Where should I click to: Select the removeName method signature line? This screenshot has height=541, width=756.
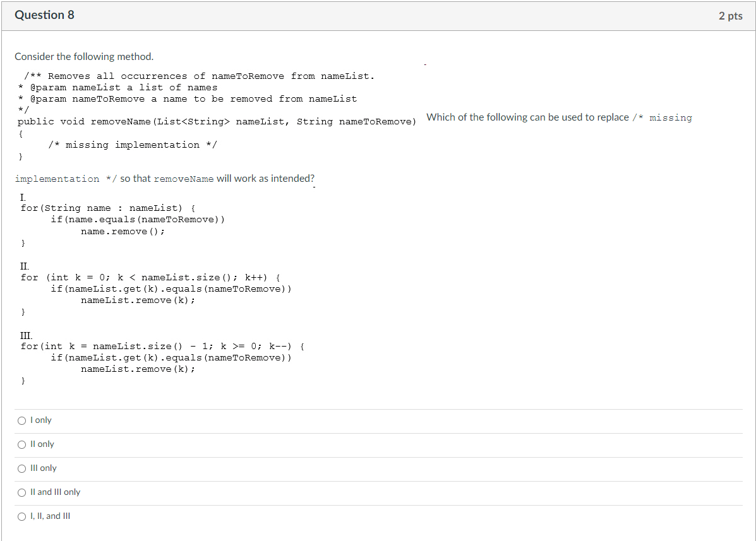click(x=215, y=121)
